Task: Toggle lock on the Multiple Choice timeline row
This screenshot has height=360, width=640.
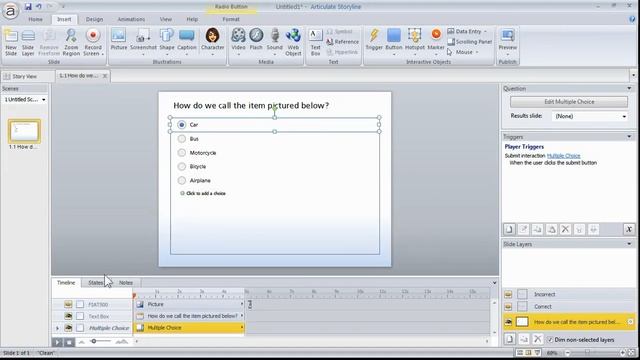Action: coord(80,328)
